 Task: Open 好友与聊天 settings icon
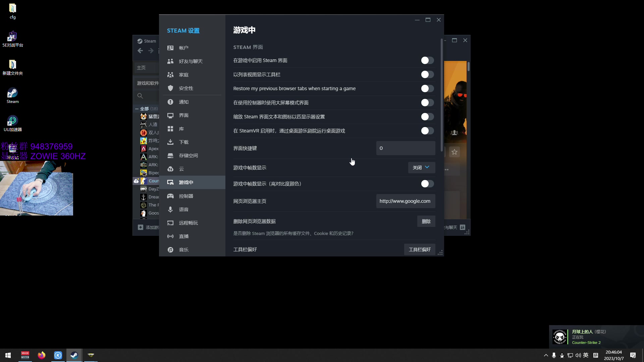click(170, 61)
